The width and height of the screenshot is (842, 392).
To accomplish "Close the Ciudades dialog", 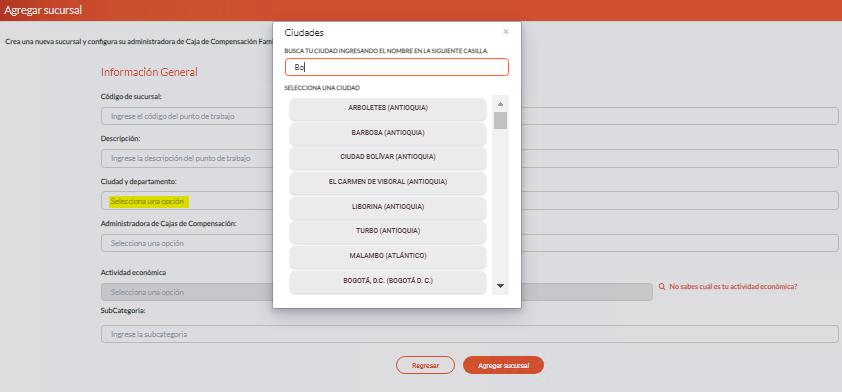I will coord(506,32).
